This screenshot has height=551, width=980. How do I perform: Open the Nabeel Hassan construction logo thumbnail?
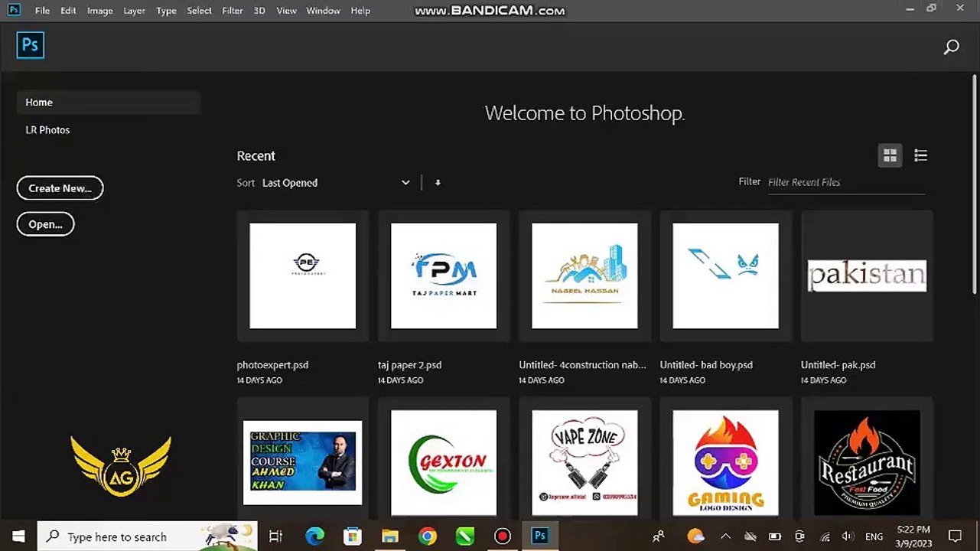click(x=584, y=275)
